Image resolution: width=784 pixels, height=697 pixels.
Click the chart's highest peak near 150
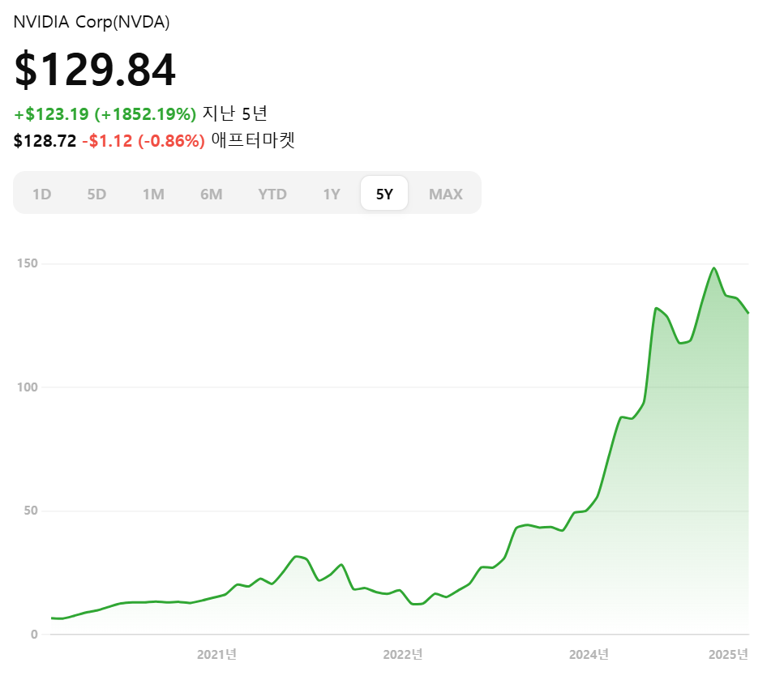pos(714,268)
